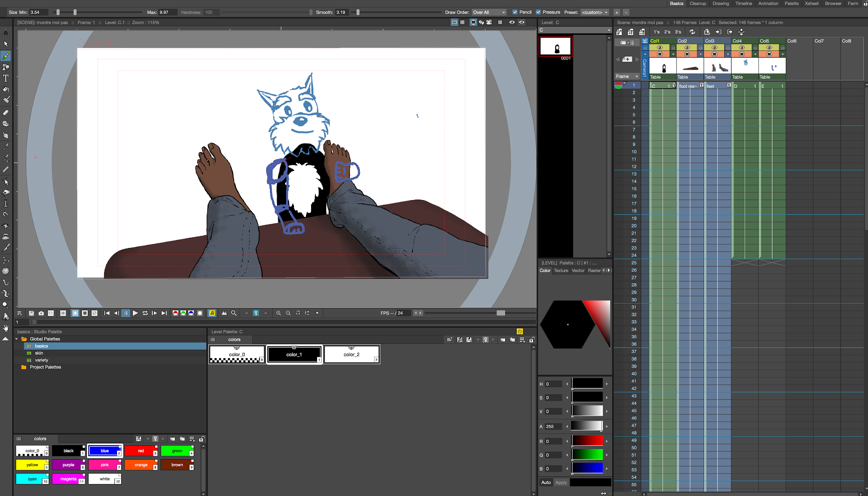The height and width of the screenshot is (496, 868).
Task: Toggle the Pencil checkbox
Action: pyautogui.click(x=515, y=12)
